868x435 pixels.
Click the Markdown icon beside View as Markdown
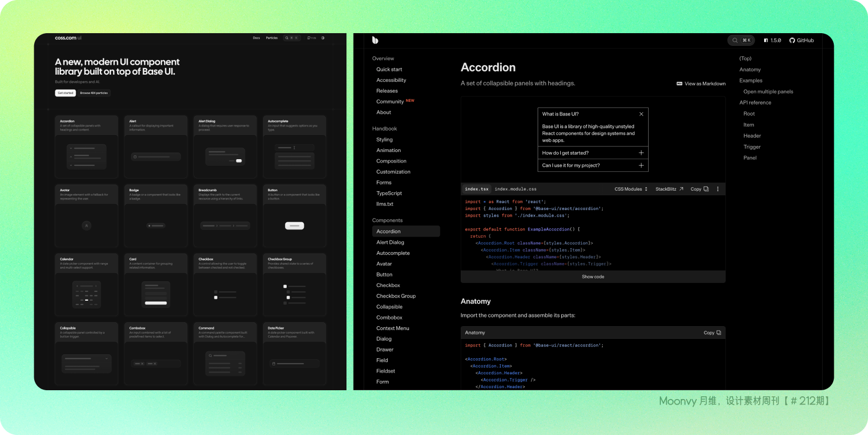(679, 84)
